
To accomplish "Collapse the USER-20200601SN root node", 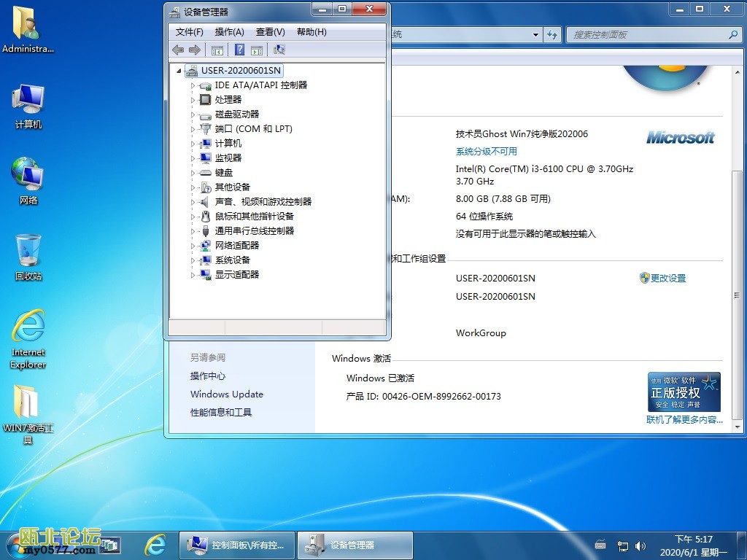I will pyautogui.click(x=179, y=71).
